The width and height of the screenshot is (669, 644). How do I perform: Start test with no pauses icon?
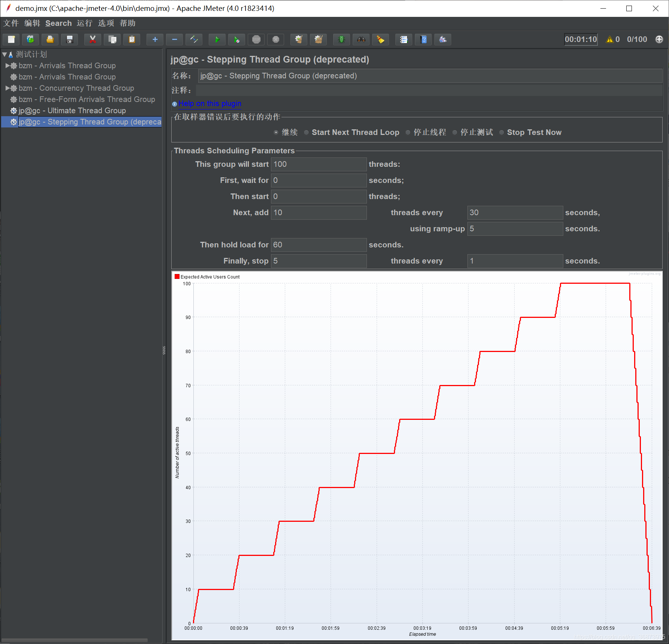click(x=236, y=39)
